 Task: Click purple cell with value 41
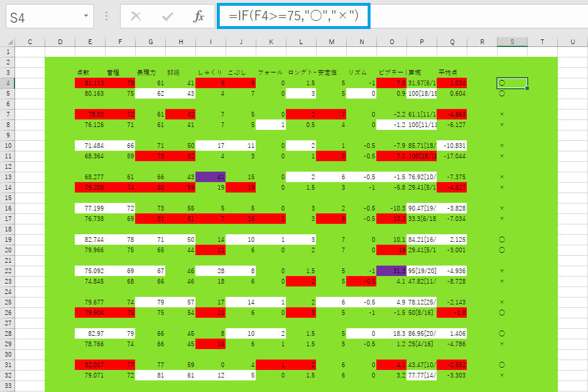(x=210, y=177)
